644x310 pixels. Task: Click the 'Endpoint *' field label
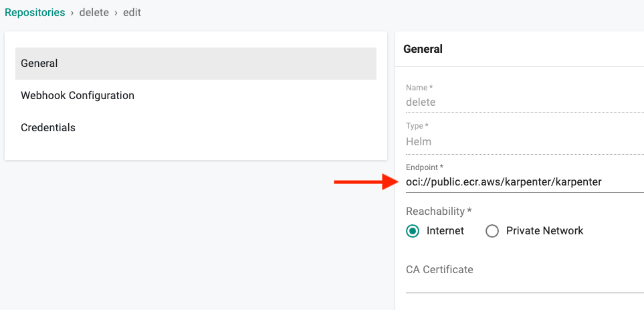pos(425,167)
